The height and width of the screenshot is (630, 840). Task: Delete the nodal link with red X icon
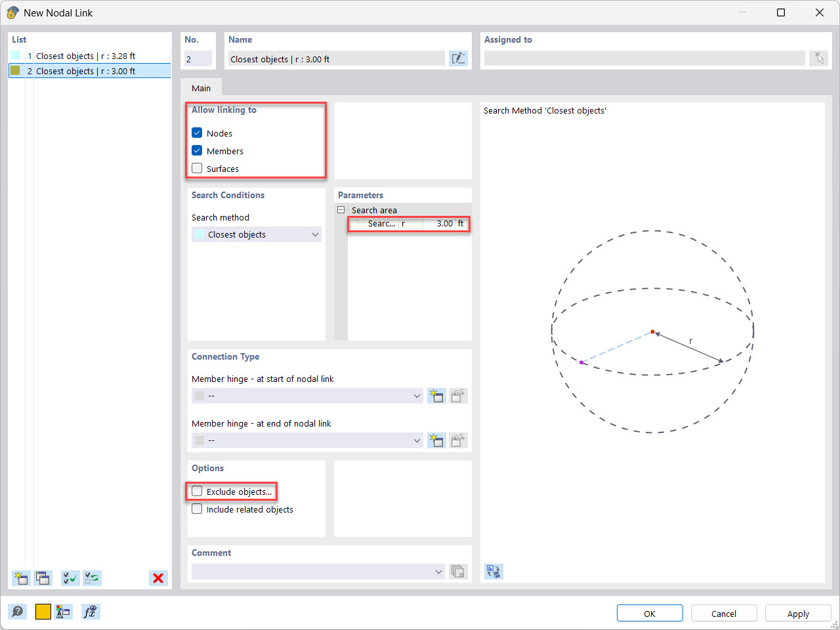[x=158, y=578]
